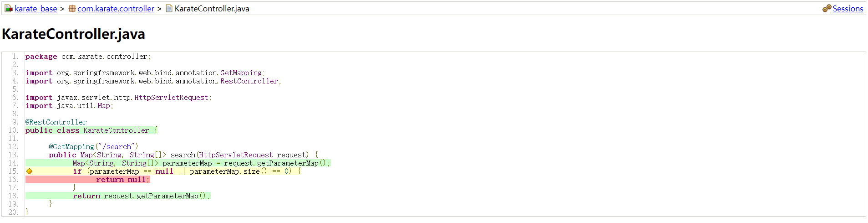Open the com.karate.controller package link
The width and height of the screenshot is (868, 223).
(116, 9)
